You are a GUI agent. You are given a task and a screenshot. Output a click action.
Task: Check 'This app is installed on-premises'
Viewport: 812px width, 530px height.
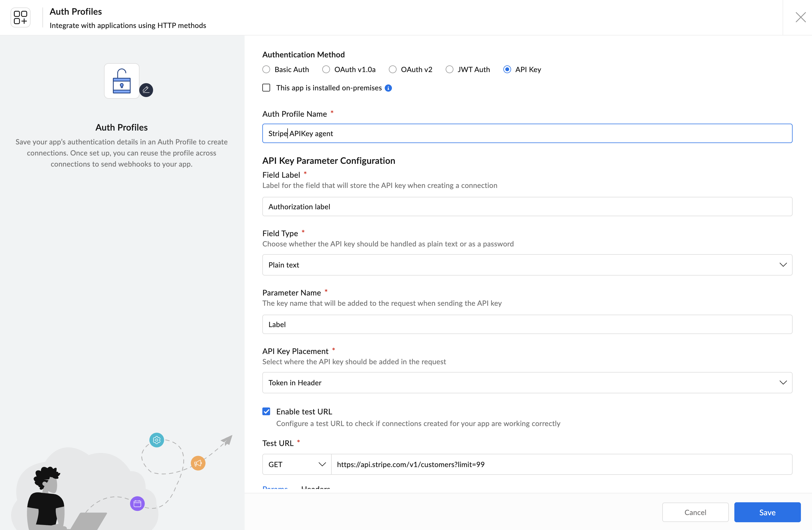tap(266, 88)
